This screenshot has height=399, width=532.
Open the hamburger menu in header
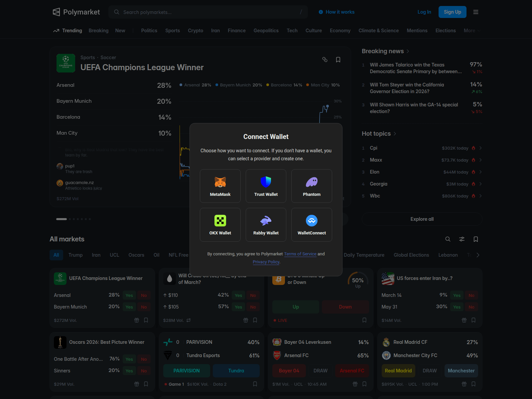(x=476, y=12)
